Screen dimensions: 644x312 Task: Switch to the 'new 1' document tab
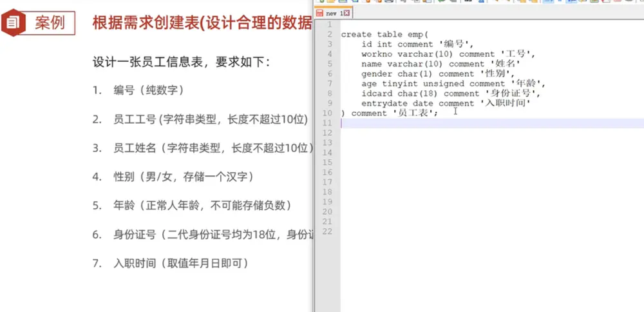tap(333, 13)
